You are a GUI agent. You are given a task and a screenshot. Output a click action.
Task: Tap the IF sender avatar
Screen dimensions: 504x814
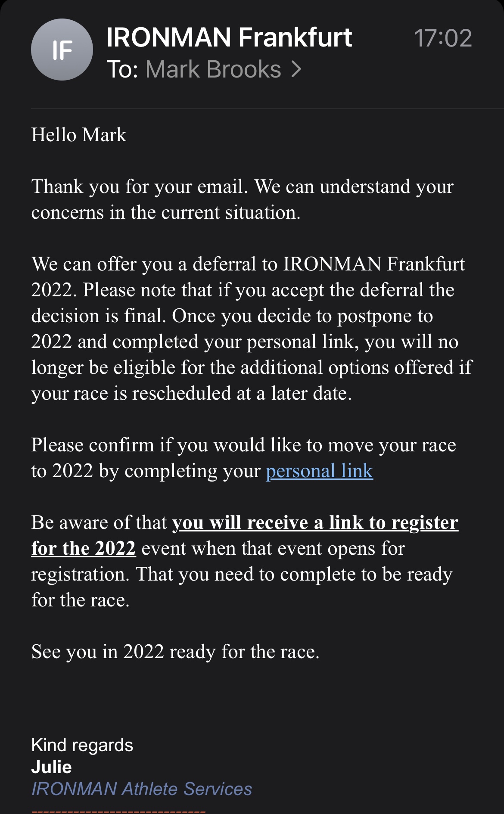click(x=62, y=50)
